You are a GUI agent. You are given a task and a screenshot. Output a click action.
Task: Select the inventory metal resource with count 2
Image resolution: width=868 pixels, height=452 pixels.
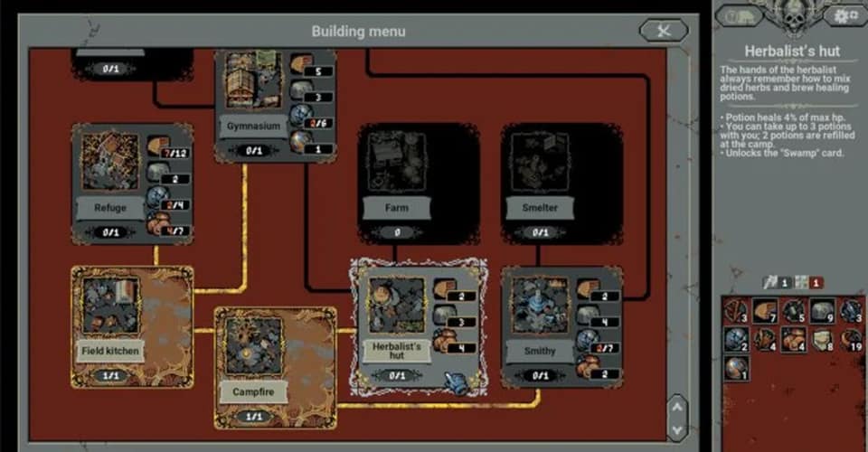click(736, 340)
